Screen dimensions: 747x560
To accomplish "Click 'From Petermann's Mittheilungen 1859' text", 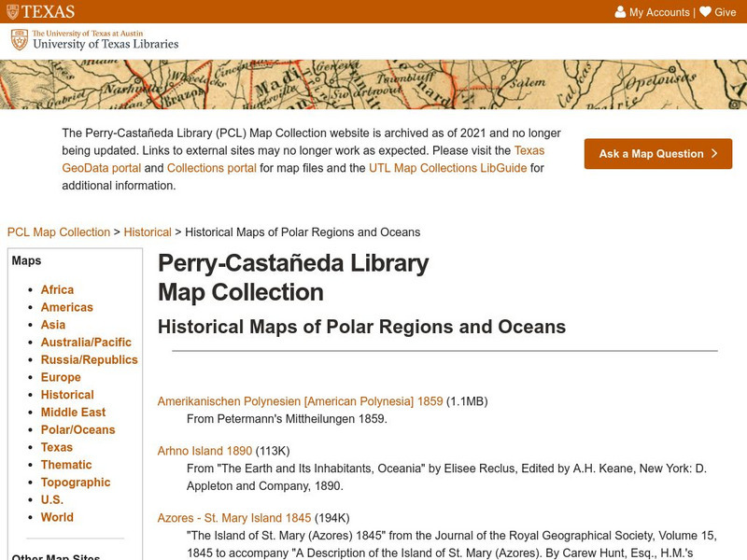I will [287, 419].
